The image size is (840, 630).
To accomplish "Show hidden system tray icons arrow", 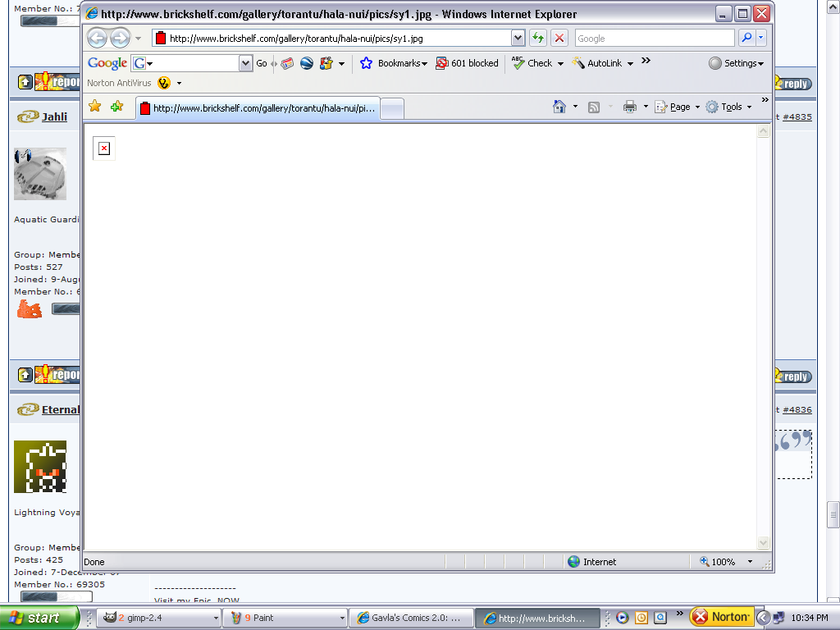I will pyautogui.click(x=764, y=618).
